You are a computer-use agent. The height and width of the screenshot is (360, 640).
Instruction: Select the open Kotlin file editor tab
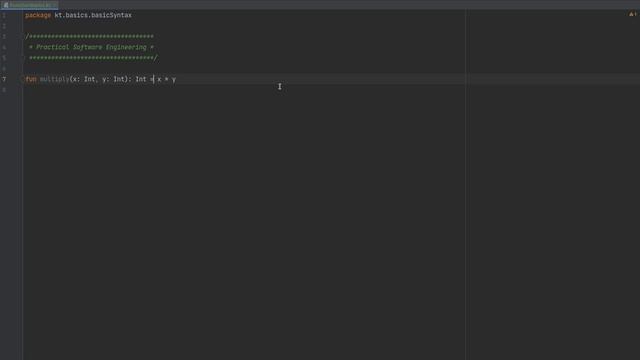click(x=29, y=5)
